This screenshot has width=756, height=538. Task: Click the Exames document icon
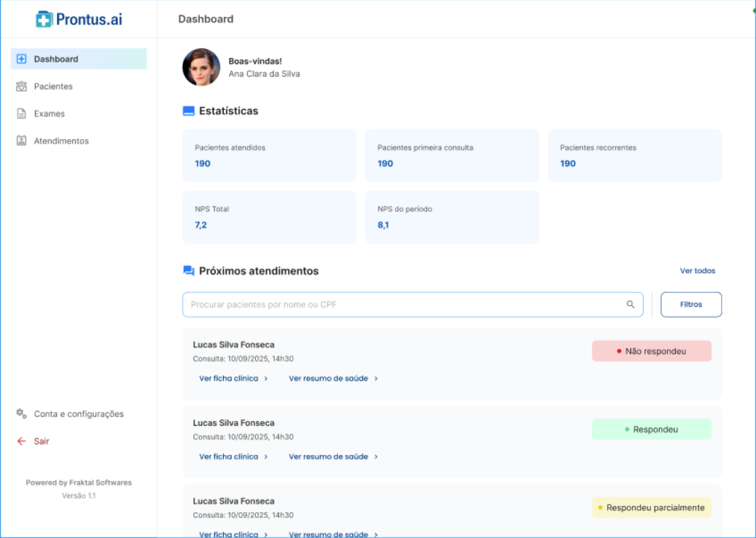(x=22, y=113)
